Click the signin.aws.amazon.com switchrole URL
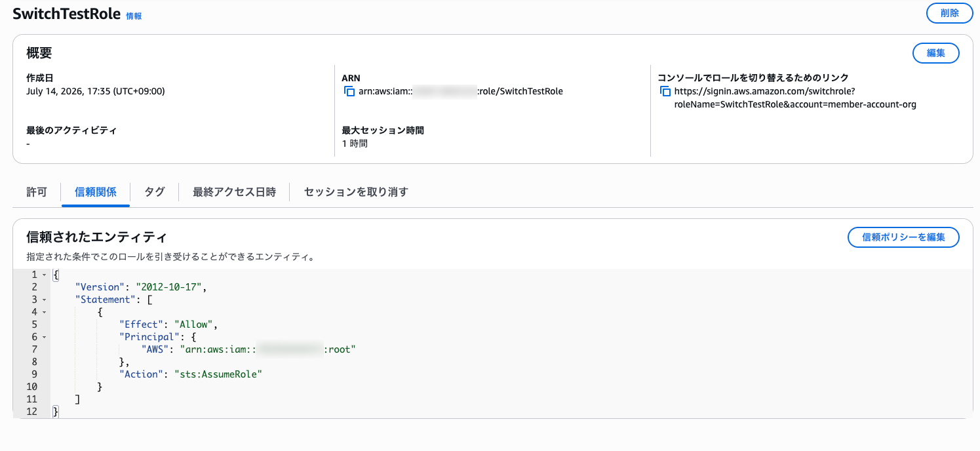The image size is (980, 451). tap(795, 98)
